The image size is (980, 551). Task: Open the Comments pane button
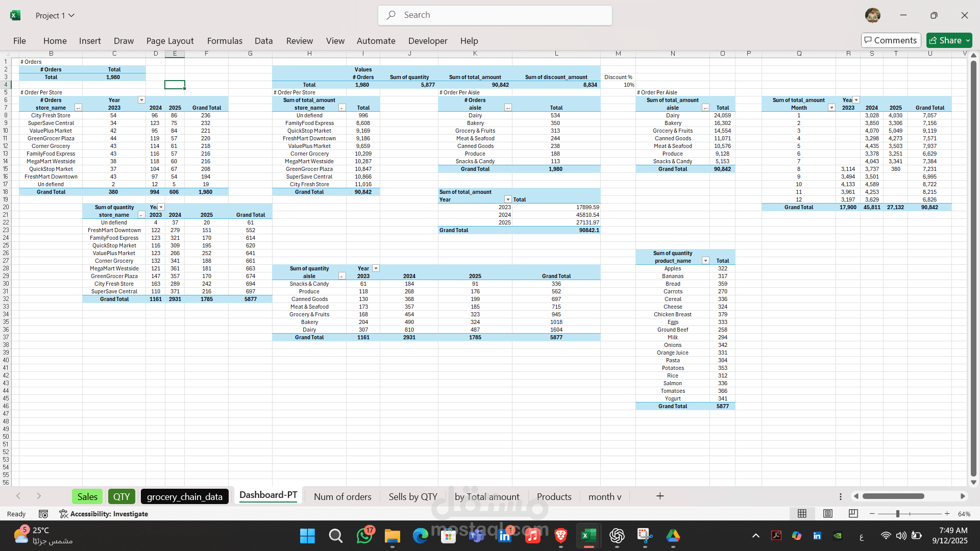[x=891, y=40]
